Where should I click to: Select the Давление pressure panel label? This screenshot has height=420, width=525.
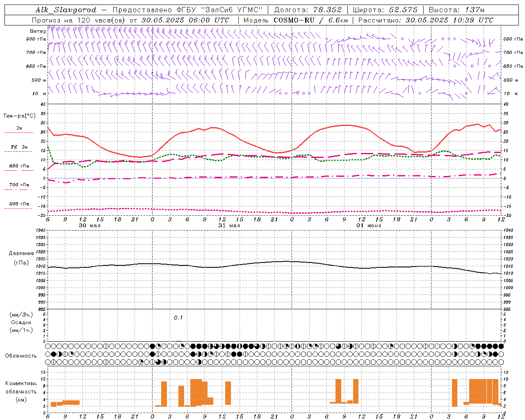(21, 253)
